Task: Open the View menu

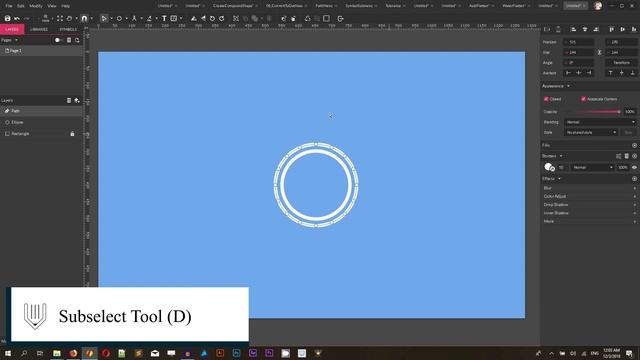Action: [52, 6]
